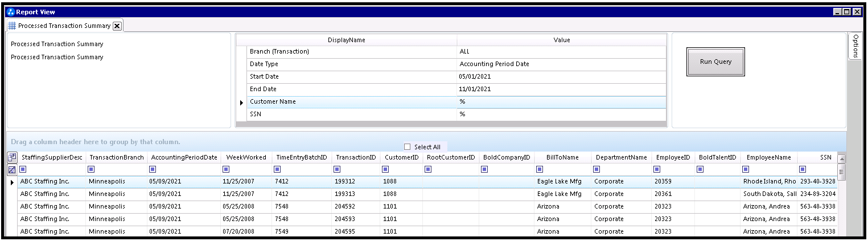Open the filter operator under BoldCompanyID
The image size is (868, 241).
(x=484, y=169)
